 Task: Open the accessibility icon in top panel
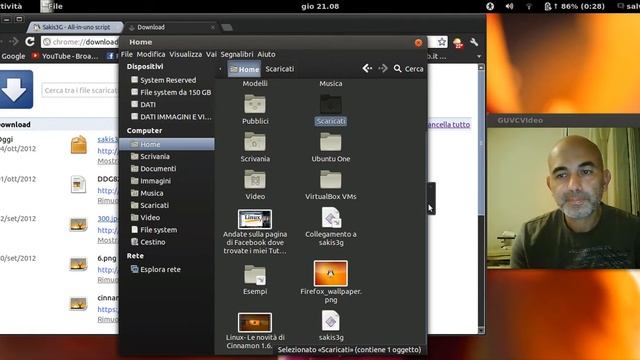coord(490,6)
